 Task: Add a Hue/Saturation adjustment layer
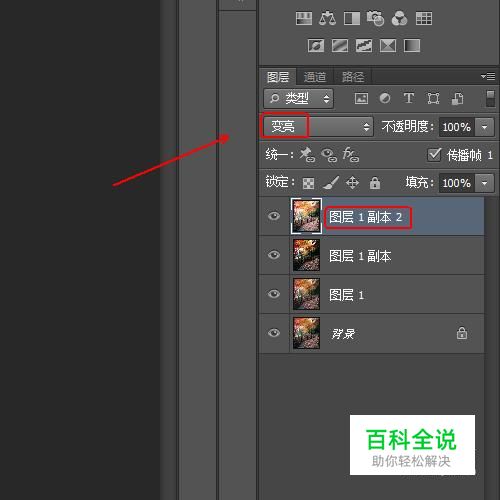tap(304, 19)
